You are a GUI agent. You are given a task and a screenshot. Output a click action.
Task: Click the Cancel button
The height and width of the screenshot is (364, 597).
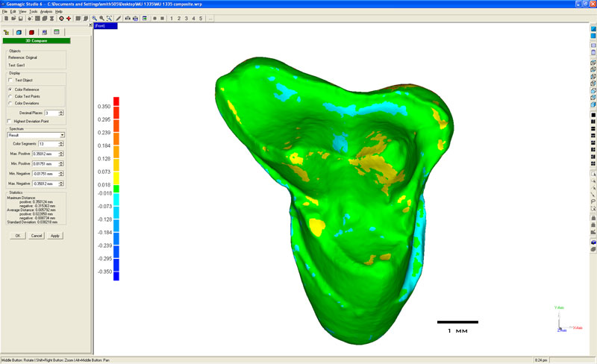(37, 235)
